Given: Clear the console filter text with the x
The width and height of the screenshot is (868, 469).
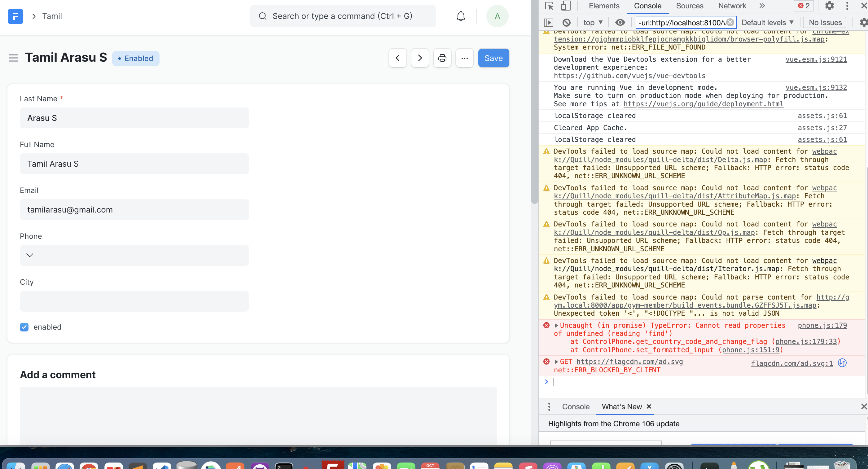Looking at the screenshot, I should [x=730, y=23].
